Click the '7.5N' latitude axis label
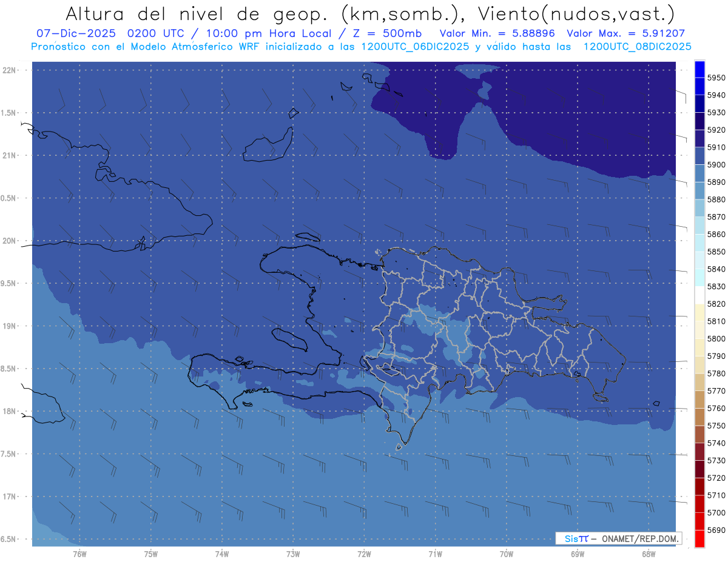This screenshot has width=728, height=562. (x=9, y=454)
